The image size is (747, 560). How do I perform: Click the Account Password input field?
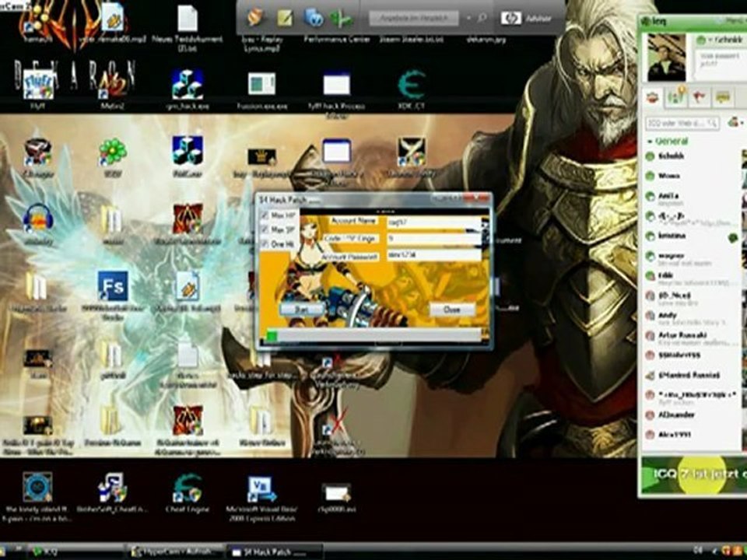coord(433,255)
